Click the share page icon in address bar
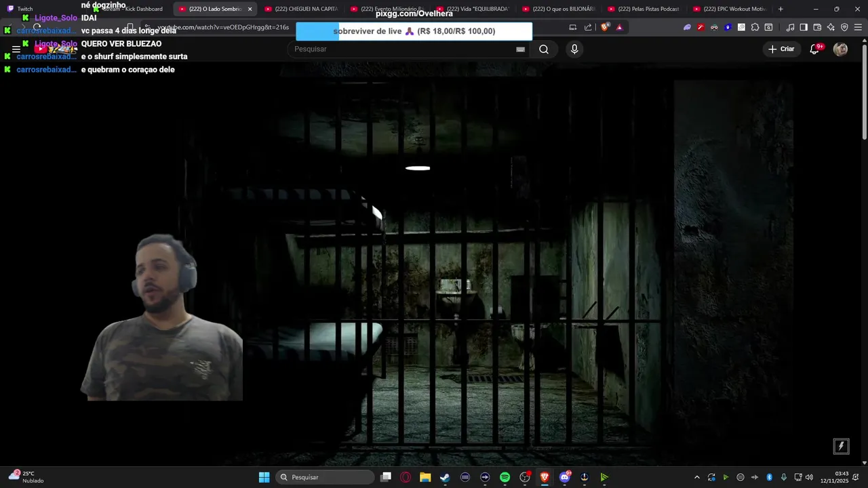This screenshot has height=488, width=868. coord(588,27)
